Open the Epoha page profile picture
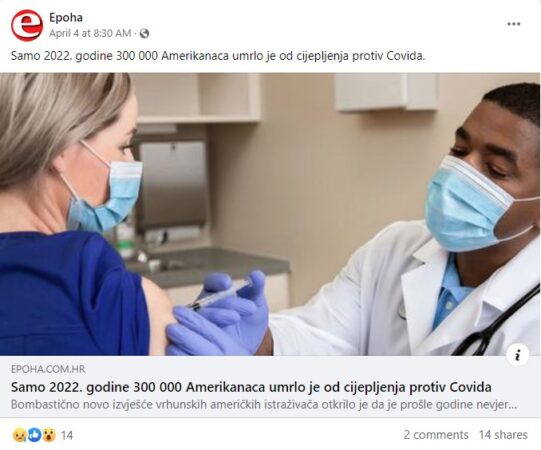This screenshot has height=450, width=541. 27,25
